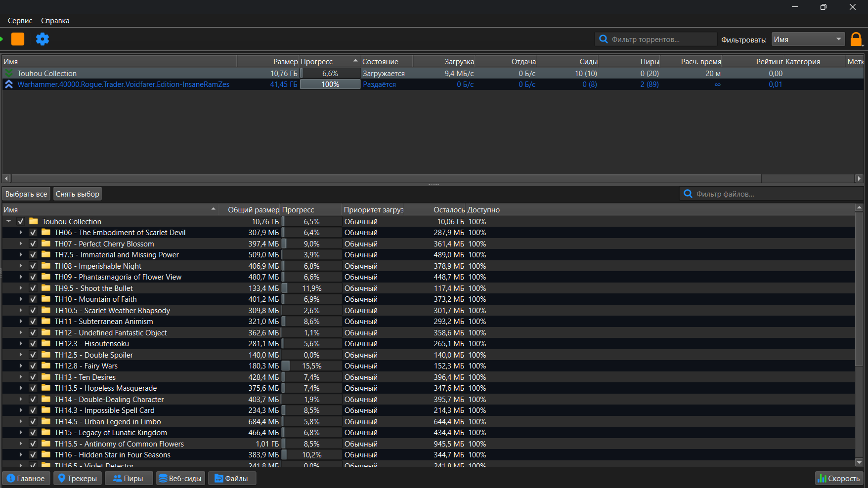
Task: Toggle the TH12.5 Double Spoiler checkbox
Action: click(33, 355)
